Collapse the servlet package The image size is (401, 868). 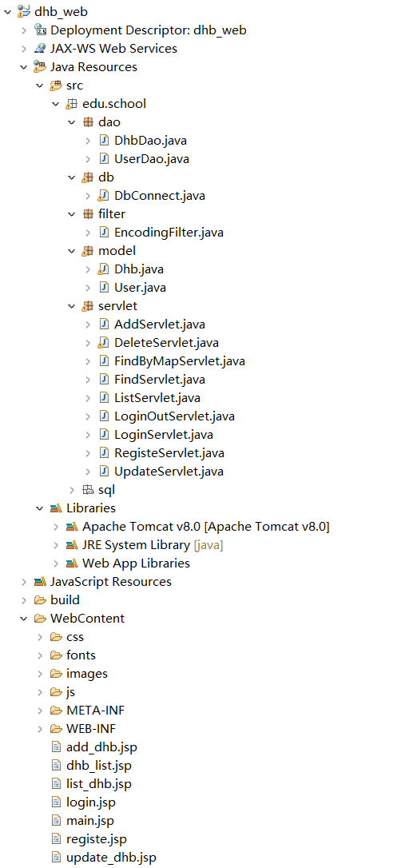point(71,305)
